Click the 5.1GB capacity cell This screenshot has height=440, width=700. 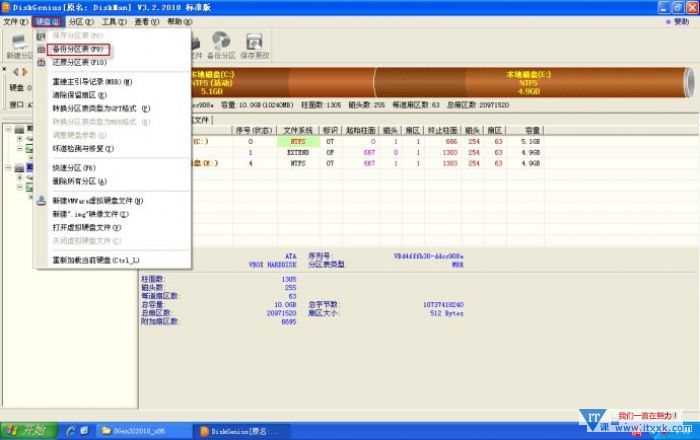point(530,141)
